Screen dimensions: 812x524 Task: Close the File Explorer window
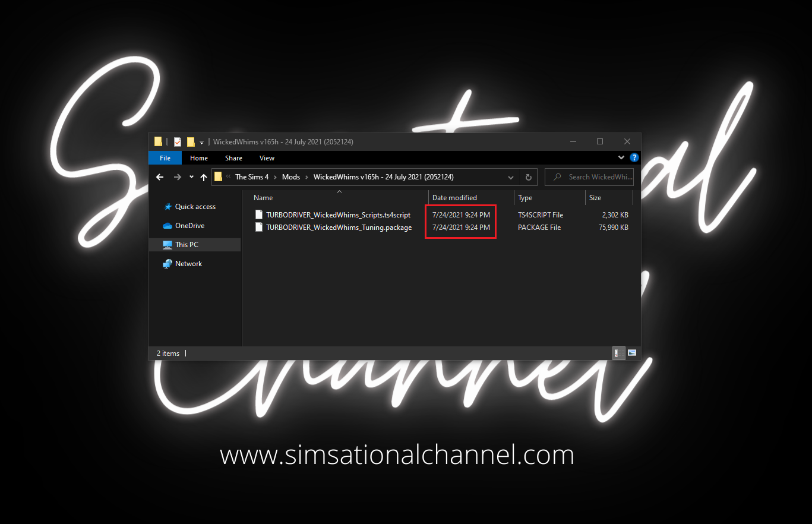tap(627, 141)
